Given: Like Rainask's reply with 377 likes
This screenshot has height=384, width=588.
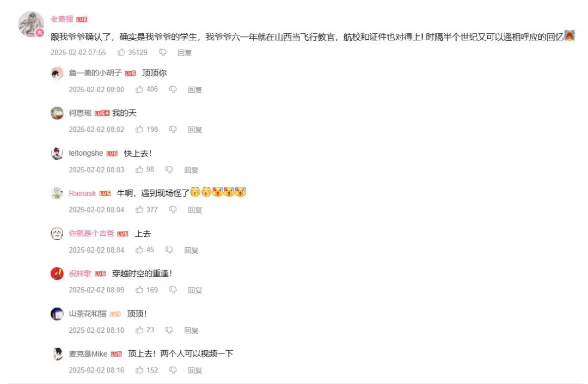Looking at the screenshot, I should tap(139, 210).
